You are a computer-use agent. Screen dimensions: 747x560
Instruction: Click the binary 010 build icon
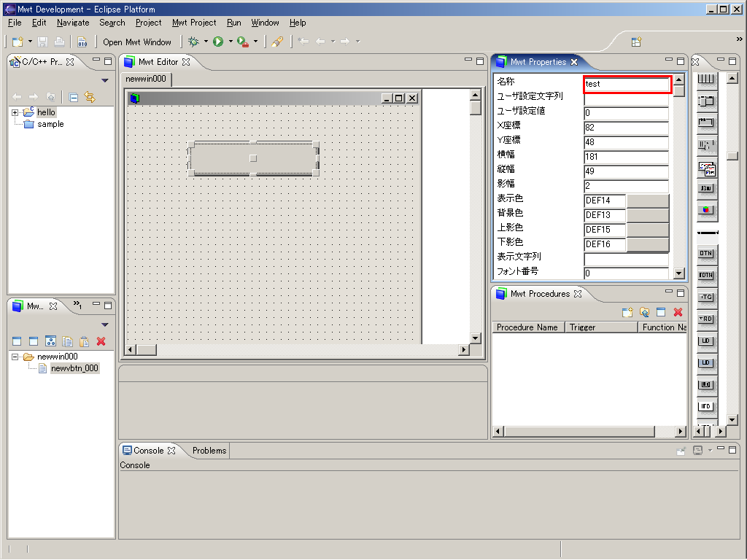(x=82, y=42)
